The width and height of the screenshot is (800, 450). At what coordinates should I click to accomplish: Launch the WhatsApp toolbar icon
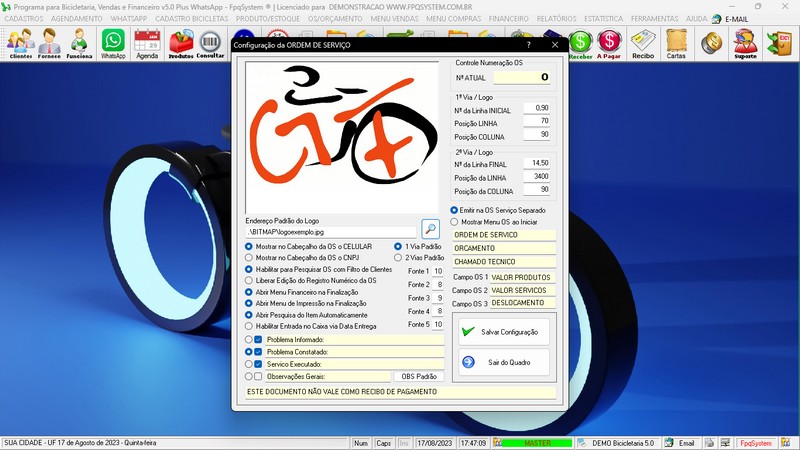[113, 43]
